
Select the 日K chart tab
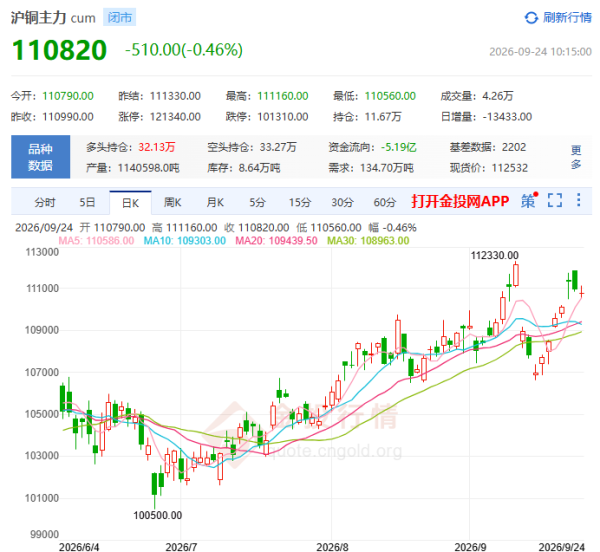tap(130, 203)
